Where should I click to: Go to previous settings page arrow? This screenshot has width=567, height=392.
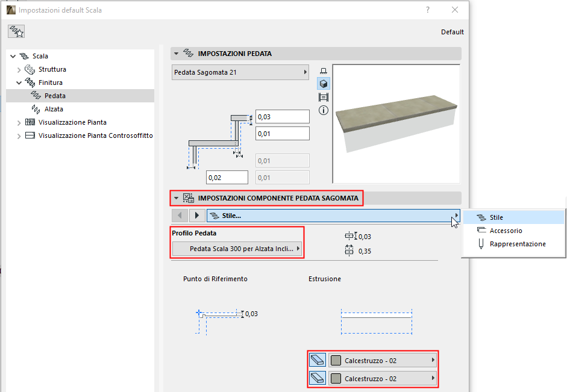click(180, 216)
